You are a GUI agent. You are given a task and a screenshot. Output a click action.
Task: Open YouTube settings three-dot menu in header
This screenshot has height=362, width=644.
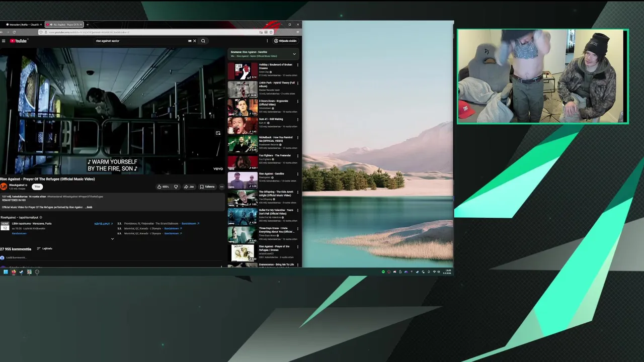pos(267,41)
